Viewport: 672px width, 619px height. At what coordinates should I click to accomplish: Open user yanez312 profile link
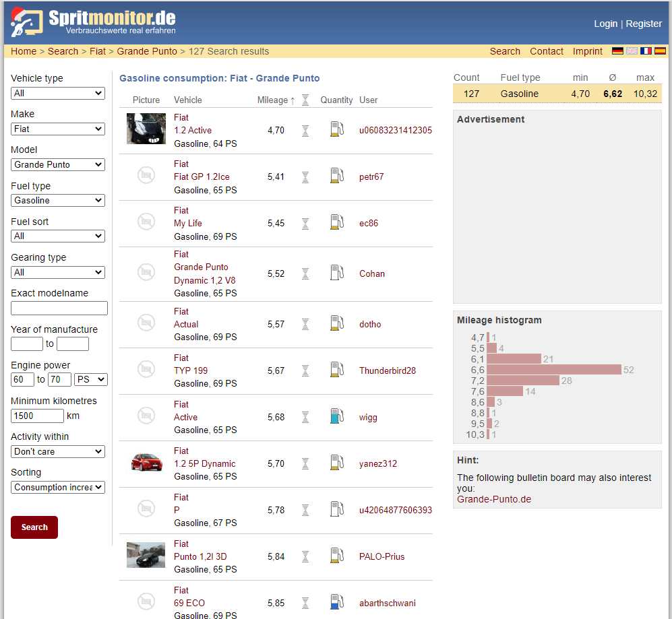[x=378, y=463]
